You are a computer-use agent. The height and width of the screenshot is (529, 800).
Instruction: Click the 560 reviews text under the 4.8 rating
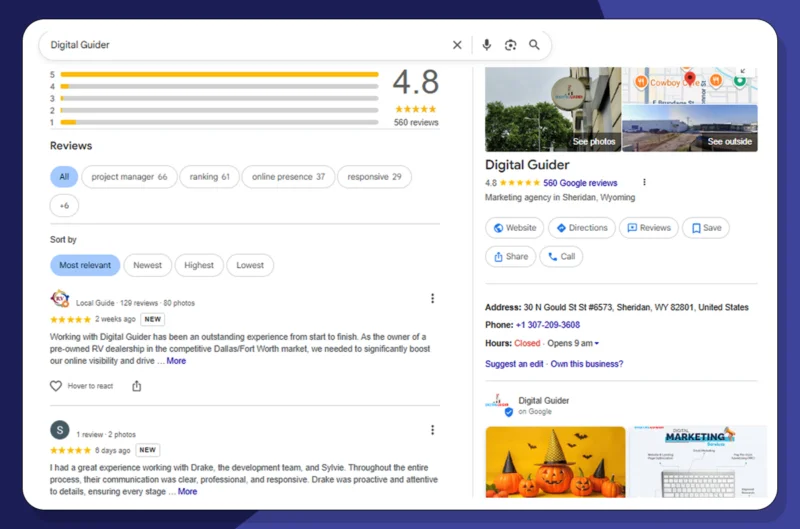coord(416,122)
